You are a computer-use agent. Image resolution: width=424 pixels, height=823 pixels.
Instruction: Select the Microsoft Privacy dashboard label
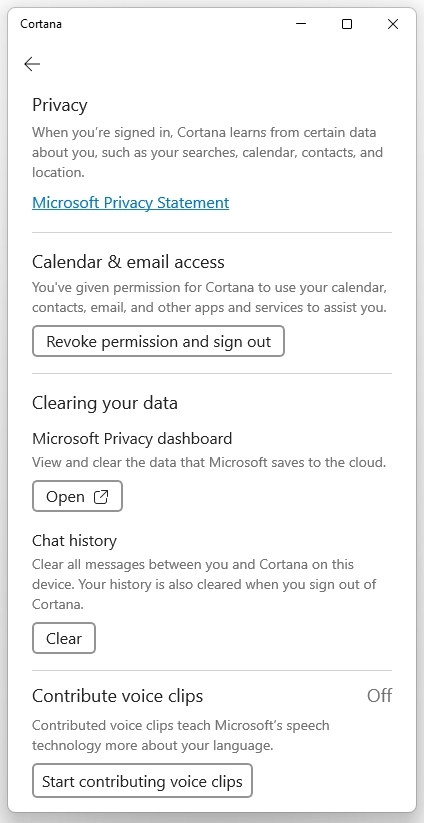(132, 438)
